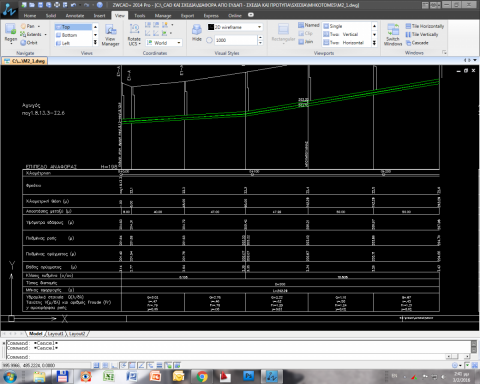
Task: Click the Switch Windows icon
Action: [393, 35]
